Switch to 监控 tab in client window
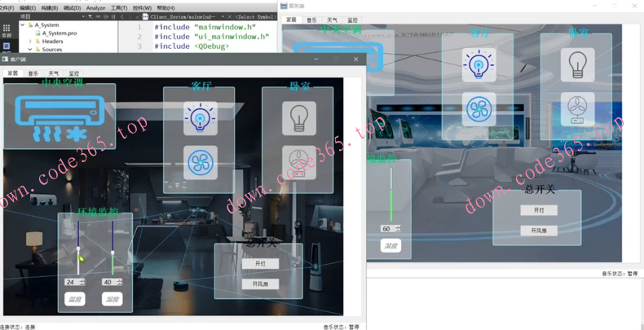Screen dimensions: 644x330 tap(74, 73)
